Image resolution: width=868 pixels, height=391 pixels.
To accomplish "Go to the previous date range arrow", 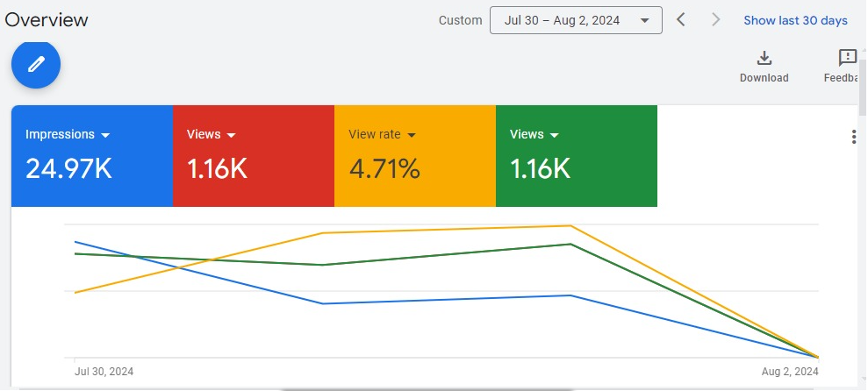I will pyautogui.click(x=681, y=20).
